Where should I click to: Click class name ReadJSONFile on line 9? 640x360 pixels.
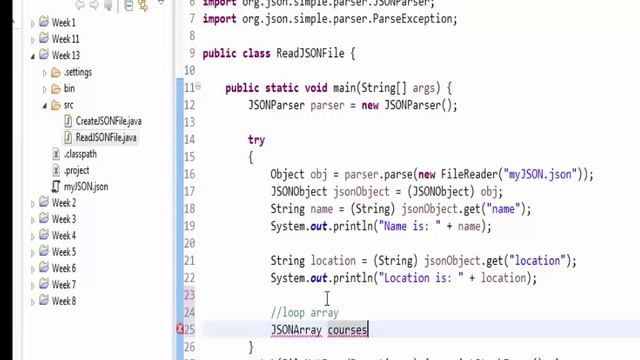tap(310, 53)
